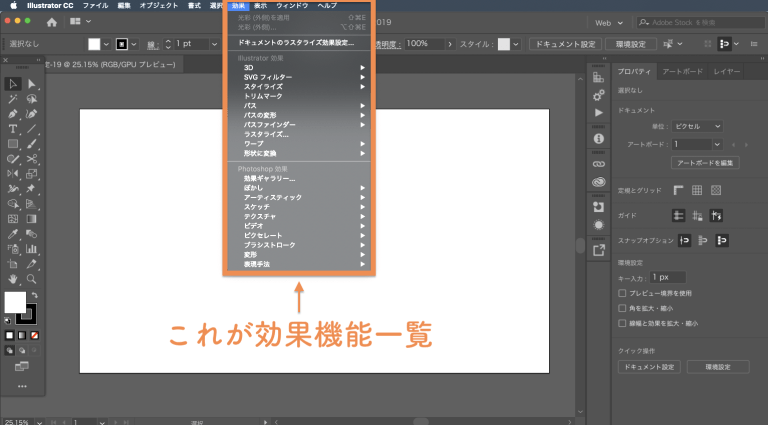Click ドキュメント設定 in the control bar
Viewport: 768px width, 425px height.
click(565, 44)
